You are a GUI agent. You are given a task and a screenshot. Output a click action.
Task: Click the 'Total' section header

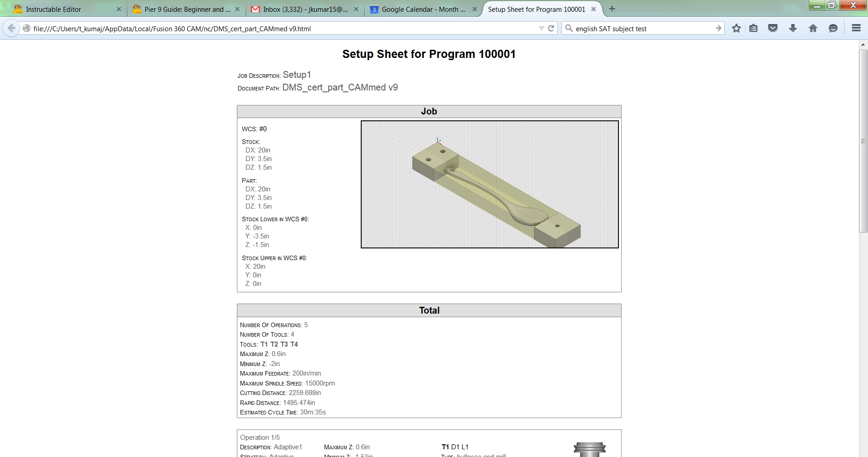pos(429,310)
